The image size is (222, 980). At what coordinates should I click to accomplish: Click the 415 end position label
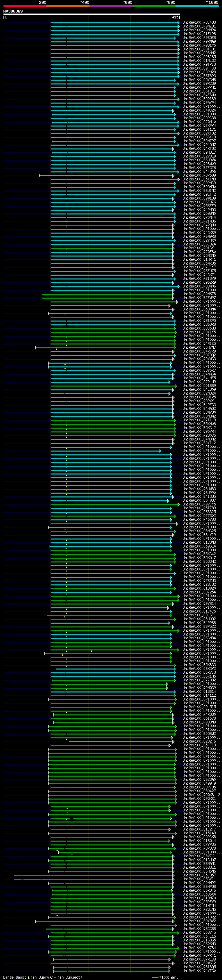pos(175,17)
